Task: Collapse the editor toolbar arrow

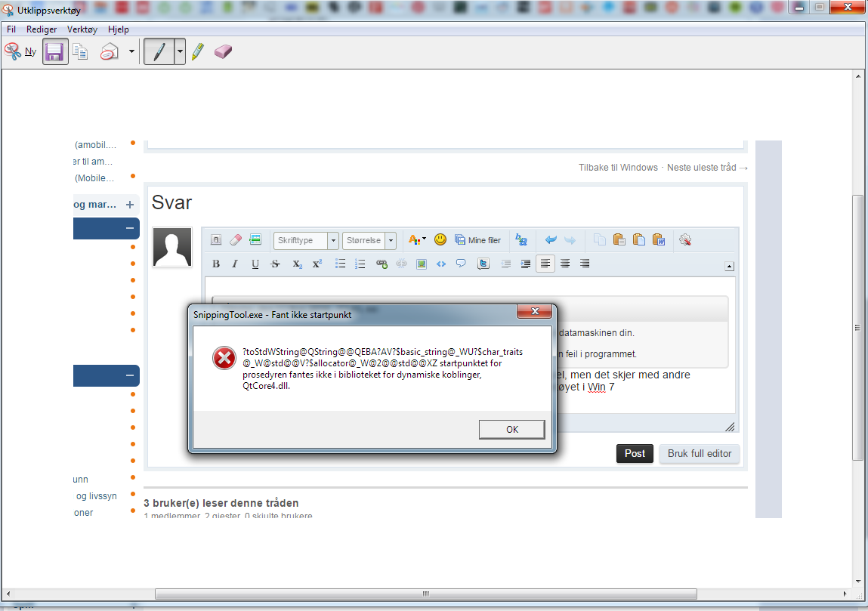Action: 729,266
